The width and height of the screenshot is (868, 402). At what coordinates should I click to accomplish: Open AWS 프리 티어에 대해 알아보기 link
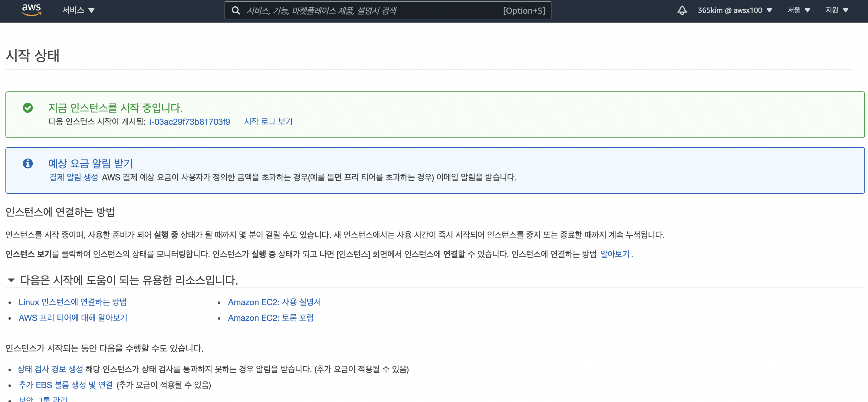tap(73, 318)
